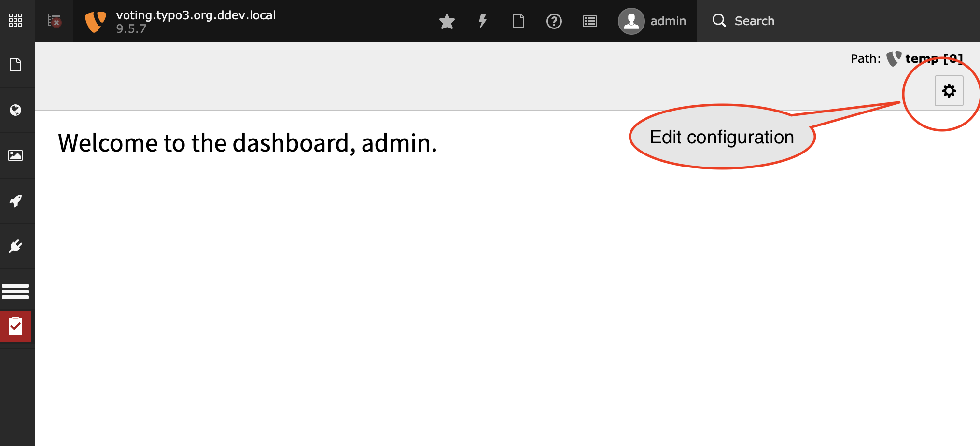Open the flush caches lightning icon
Screen dimensions: 980x446
click(482, 21)
